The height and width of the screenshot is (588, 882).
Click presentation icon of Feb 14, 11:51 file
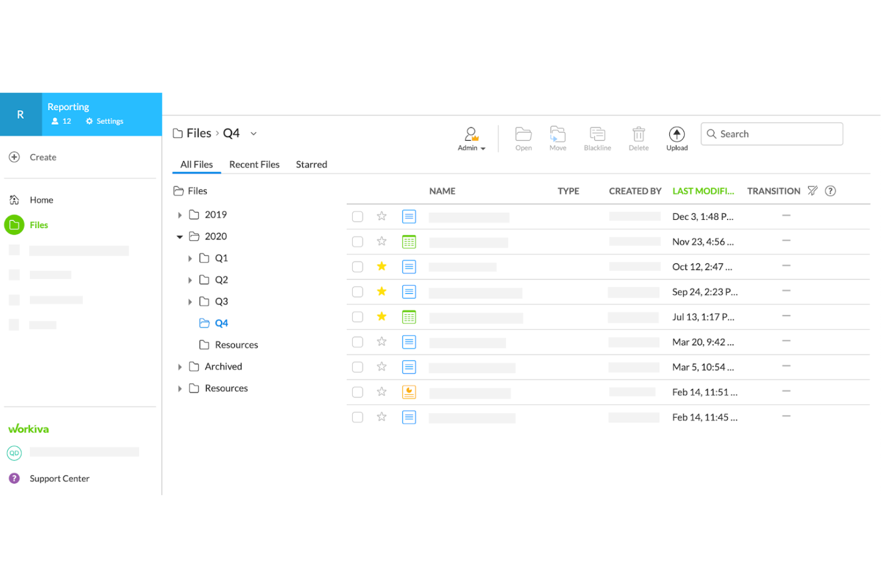(409, 392)
